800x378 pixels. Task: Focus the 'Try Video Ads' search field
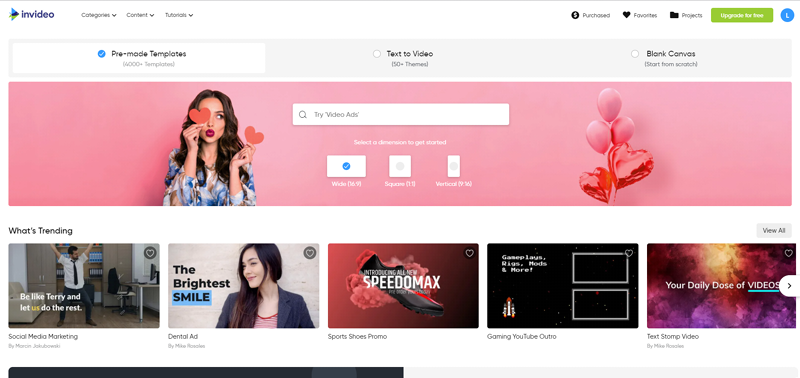[x=401, y=114]
